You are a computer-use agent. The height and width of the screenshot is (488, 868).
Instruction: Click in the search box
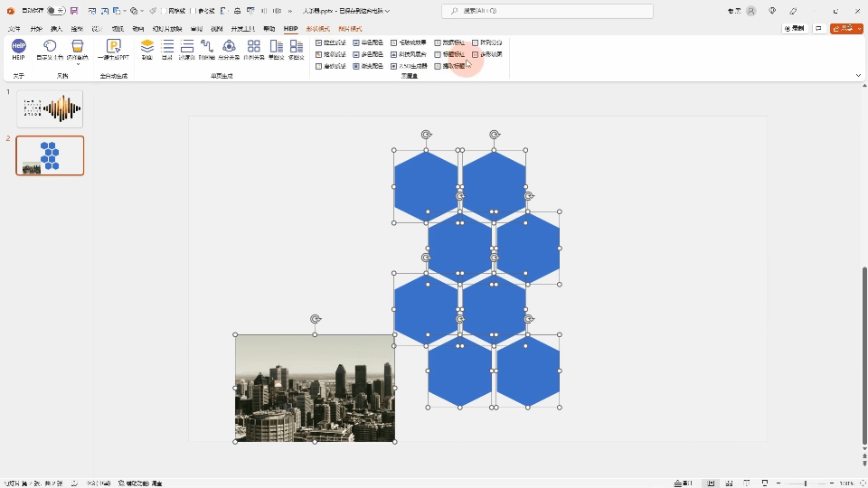pos(548,11)
